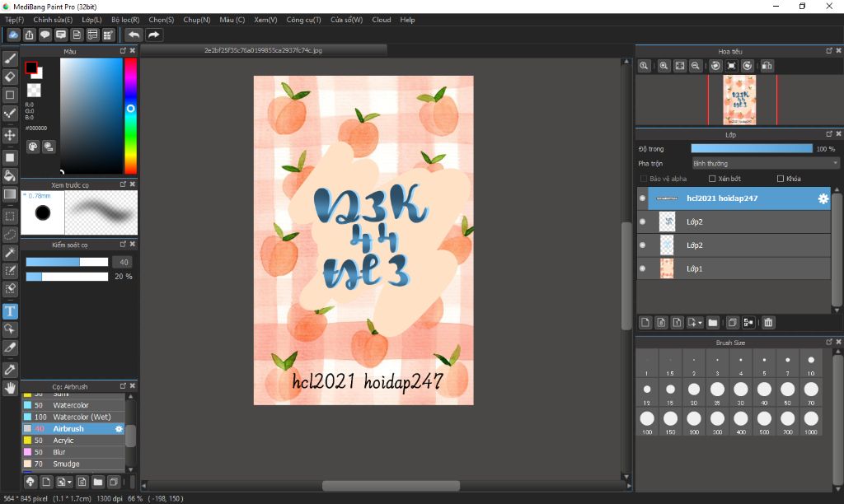Open the Tệp(F) menu
Image resolution: width=844 pixels, height=504 pixels.
[15, 20]
